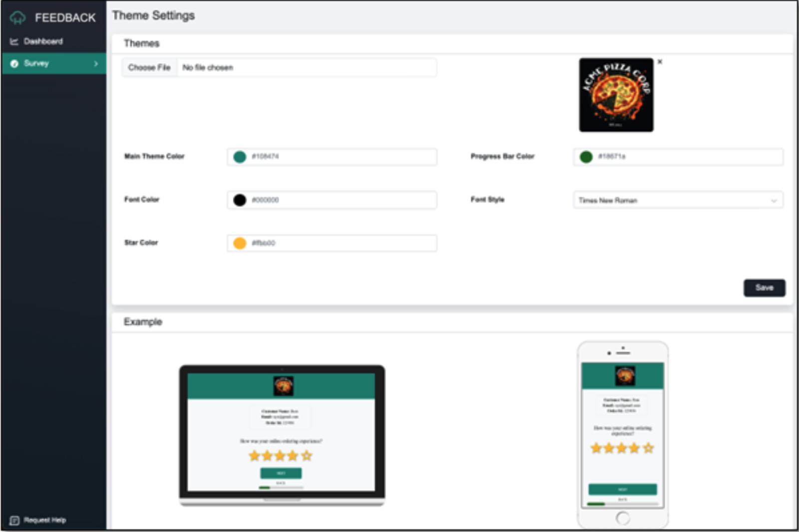Click the FEEDBACK cloud logo icon
The width and height of the screenshot is (799, 532).
coord(17,17)
